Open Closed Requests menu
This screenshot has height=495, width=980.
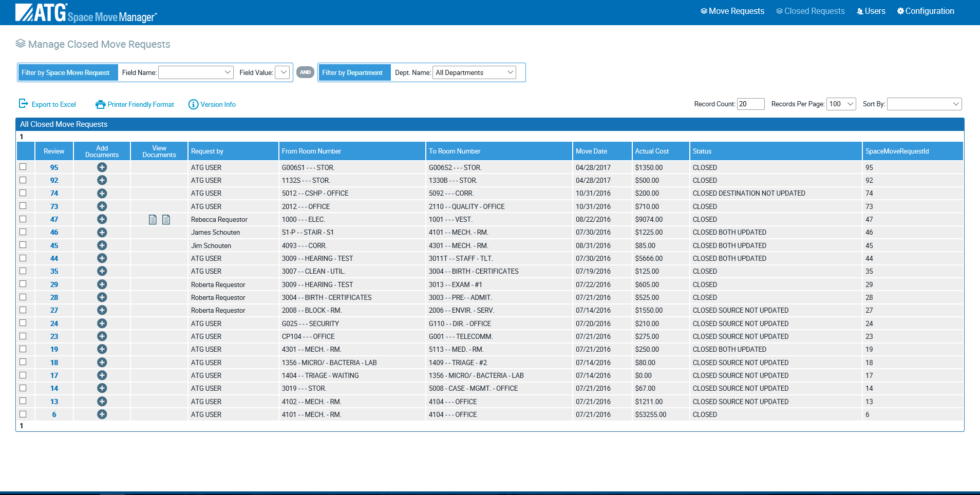[810, 11]
